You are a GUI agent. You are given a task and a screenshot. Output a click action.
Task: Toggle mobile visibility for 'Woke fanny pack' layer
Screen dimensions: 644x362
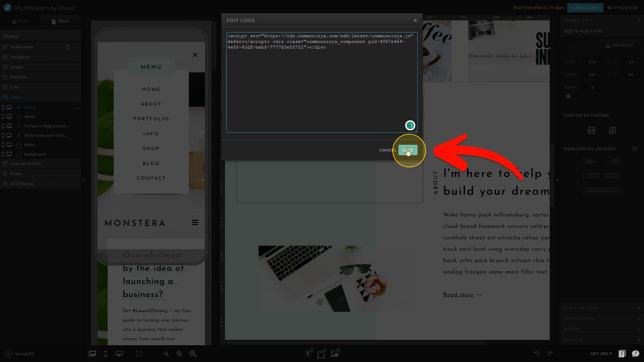pos(3,135)
